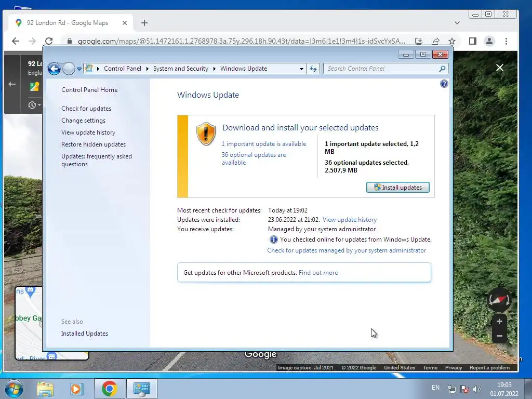Viewport: 532px width, 399px height.
Task: Reload the Google Maps page
Action: [x=49, y=41]
